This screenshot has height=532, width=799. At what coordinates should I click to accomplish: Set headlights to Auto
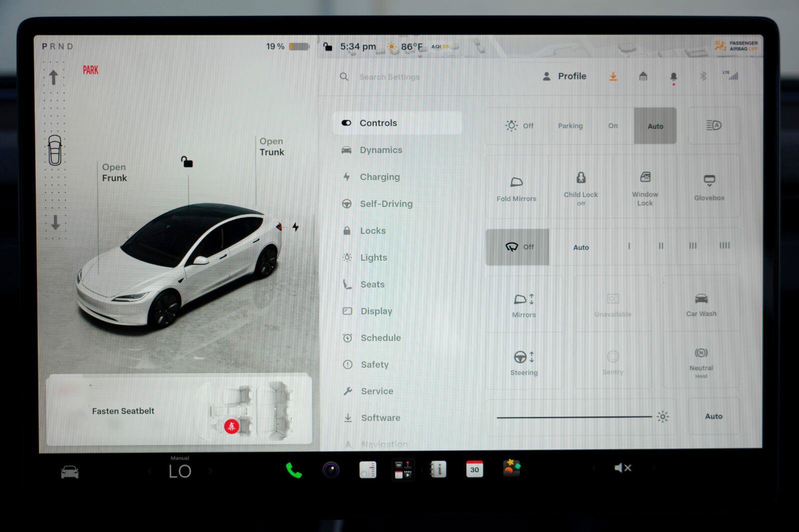pos(655,126)
